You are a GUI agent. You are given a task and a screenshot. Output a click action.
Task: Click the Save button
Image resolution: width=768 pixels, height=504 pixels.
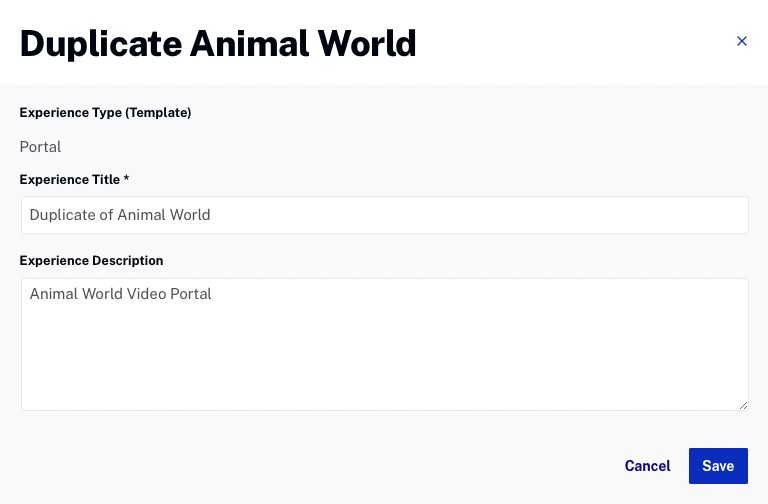(718, 466)
